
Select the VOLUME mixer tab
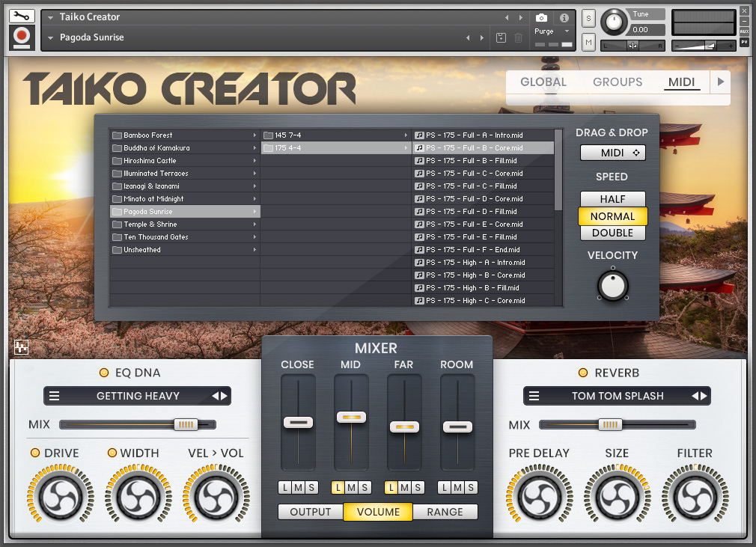pyautogui.click(x=378, y=512)
